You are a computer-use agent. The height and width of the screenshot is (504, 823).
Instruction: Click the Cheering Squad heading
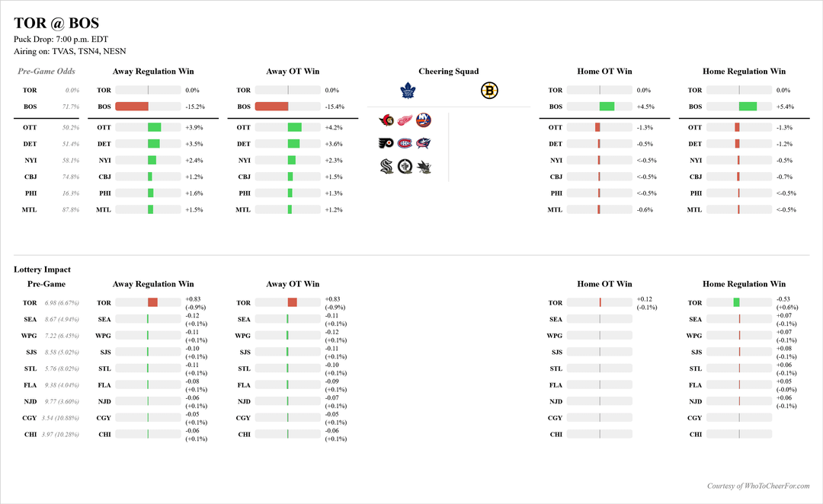pyautogui.click(x=449, y=72)
